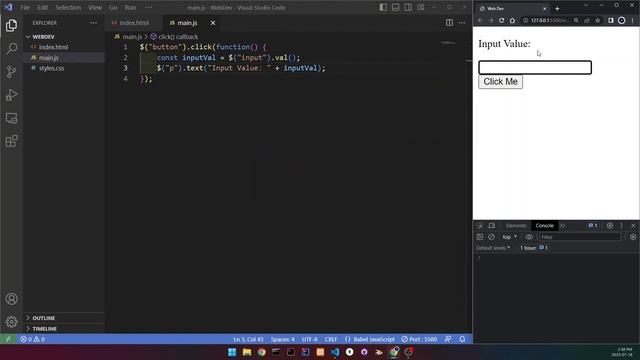Click the notifications bell in the status bar
The height and width of the screenshot is (360, 640).
click(462, 339)
